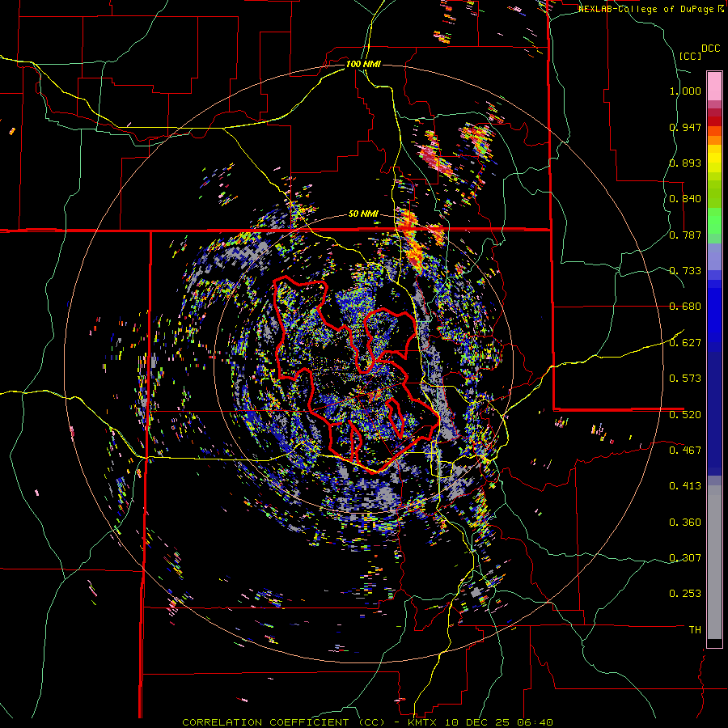Select the 0.307 legend value
Viewport: 728px width, 728px height.
coord(685,558)
